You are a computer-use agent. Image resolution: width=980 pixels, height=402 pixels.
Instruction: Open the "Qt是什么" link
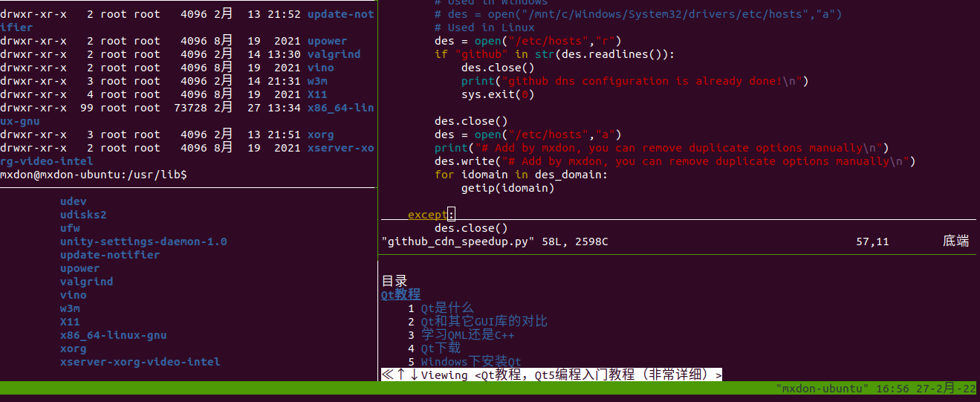[447, 308]
